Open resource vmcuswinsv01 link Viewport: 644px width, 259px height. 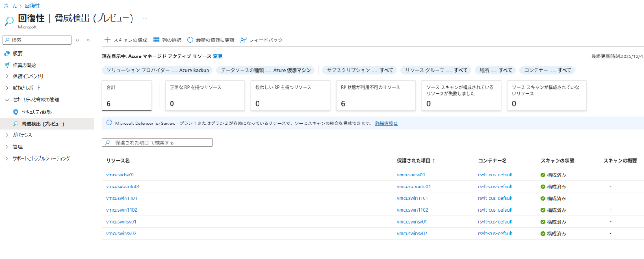[x=121, y=222]
